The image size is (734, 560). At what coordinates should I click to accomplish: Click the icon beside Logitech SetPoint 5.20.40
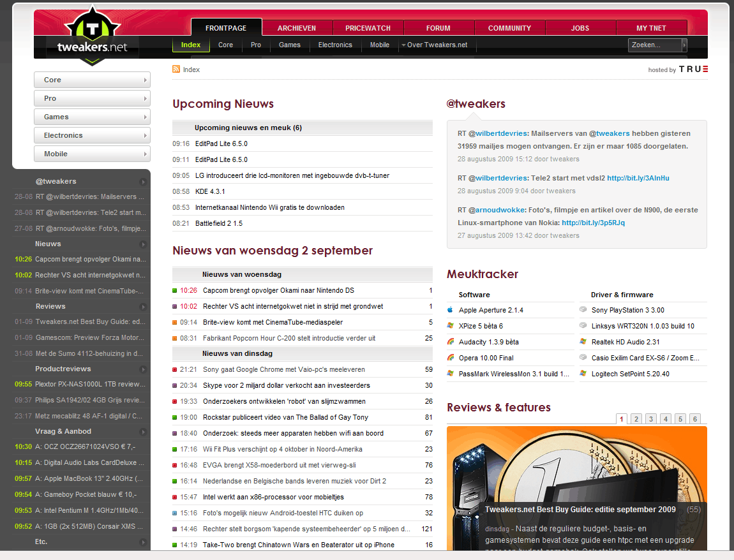click(x=583, y=373)
